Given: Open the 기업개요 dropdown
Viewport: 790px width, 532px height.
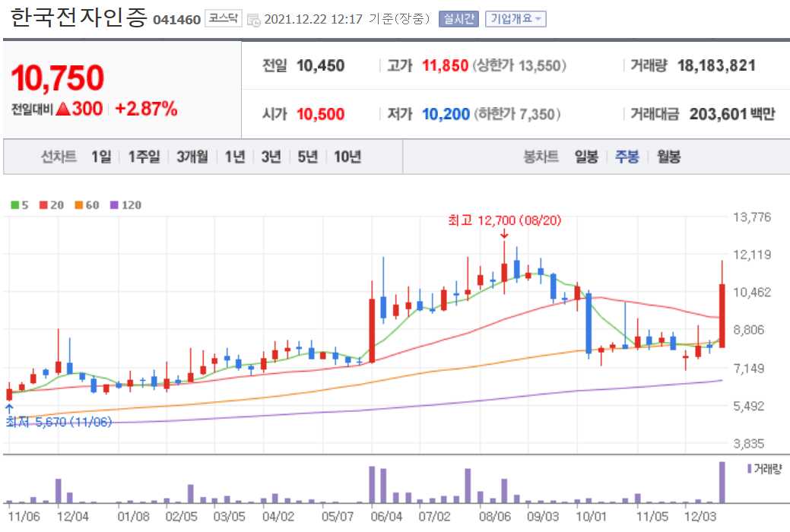Looking at the screenshot, I should click(513, 17).
